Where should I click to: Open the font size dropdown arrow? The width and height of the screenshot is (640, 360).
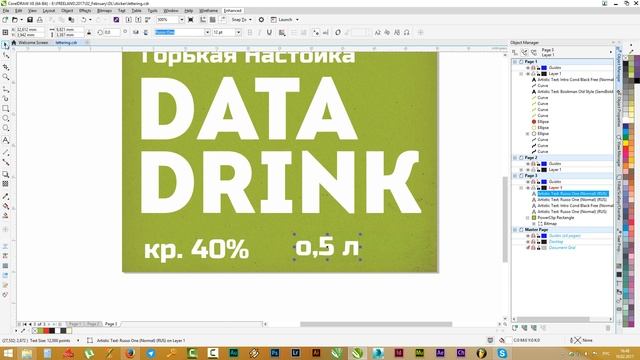coord(238,32)
